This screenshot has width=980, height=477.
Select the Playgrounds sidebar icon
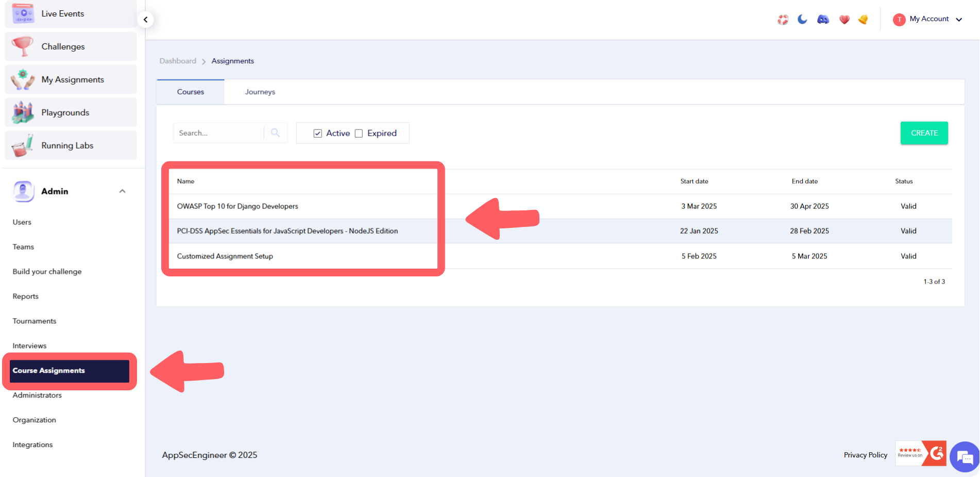click(x=22, y=112)
